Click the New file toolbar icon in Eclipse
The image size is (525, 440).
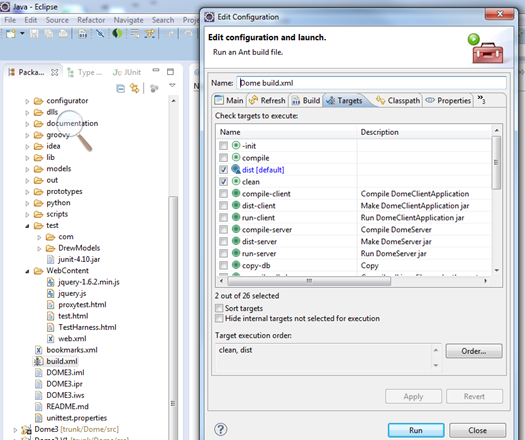(x=11, y=33)
